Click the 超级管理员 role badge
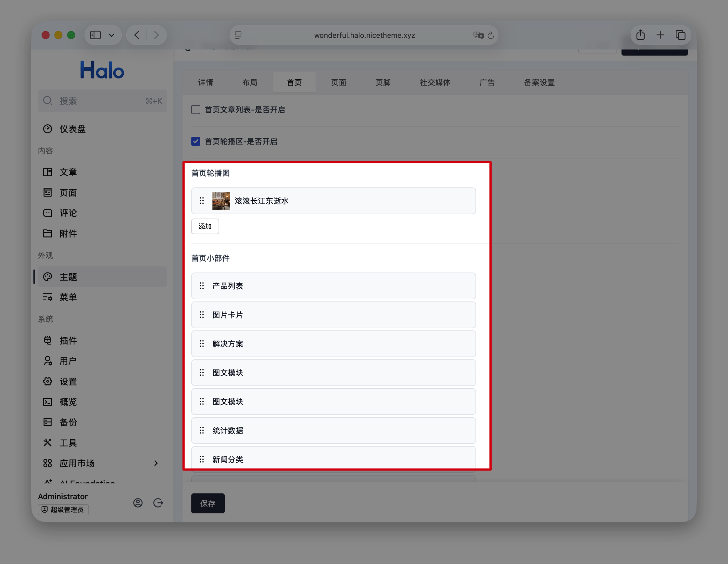Viewport: 728px width, 564px height. [63, 510]
